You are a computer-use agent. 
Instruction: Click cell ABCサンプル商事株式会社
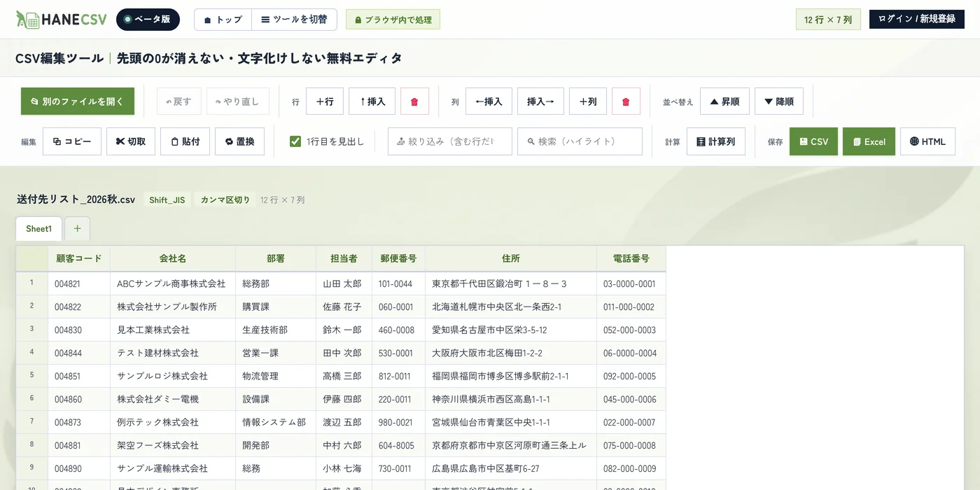[x=173, y=283]
